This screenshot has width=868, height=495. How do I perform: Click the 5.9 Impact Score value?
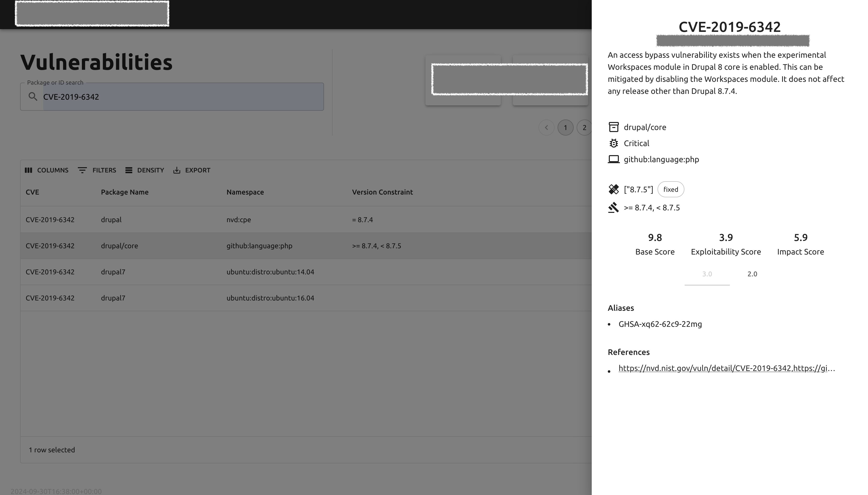(x=800, y=237)
